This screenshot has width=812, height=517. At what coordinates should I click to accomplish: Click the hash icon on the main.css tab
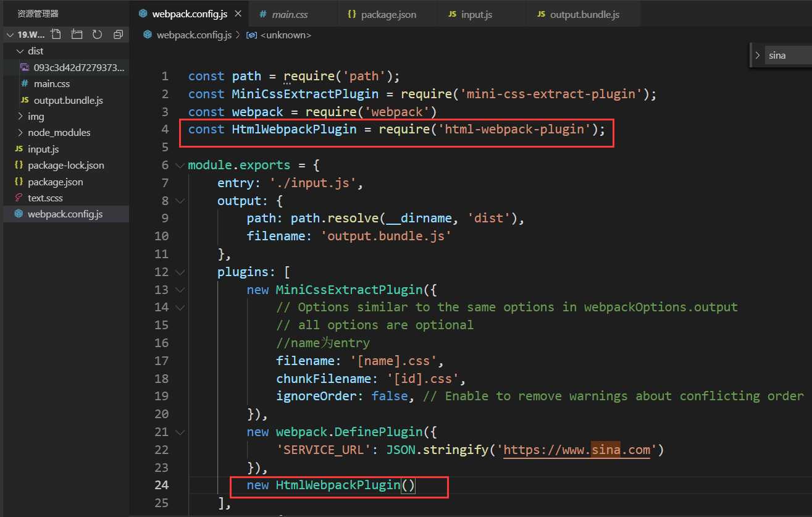[x=264, y=14]
